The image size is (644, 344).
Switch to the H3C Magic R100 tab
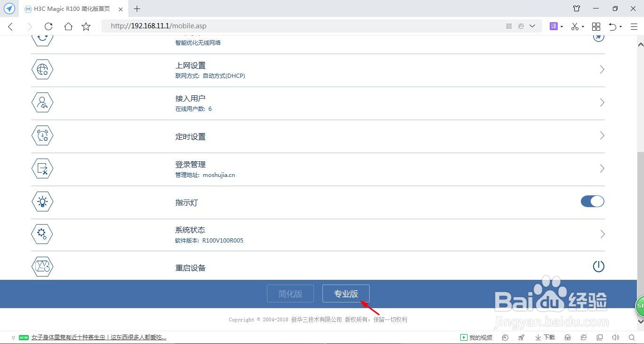pos(71,8)
